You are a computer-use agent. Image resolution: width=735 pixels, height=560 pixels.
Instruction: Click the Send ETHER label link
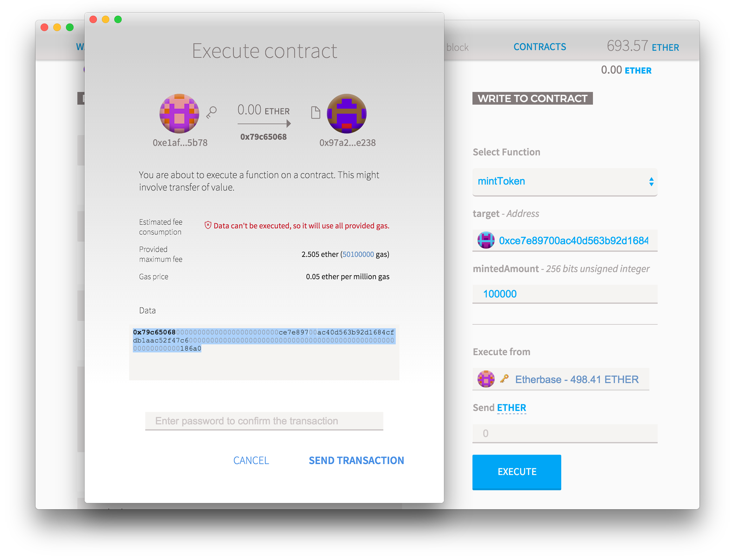(511, 407)
